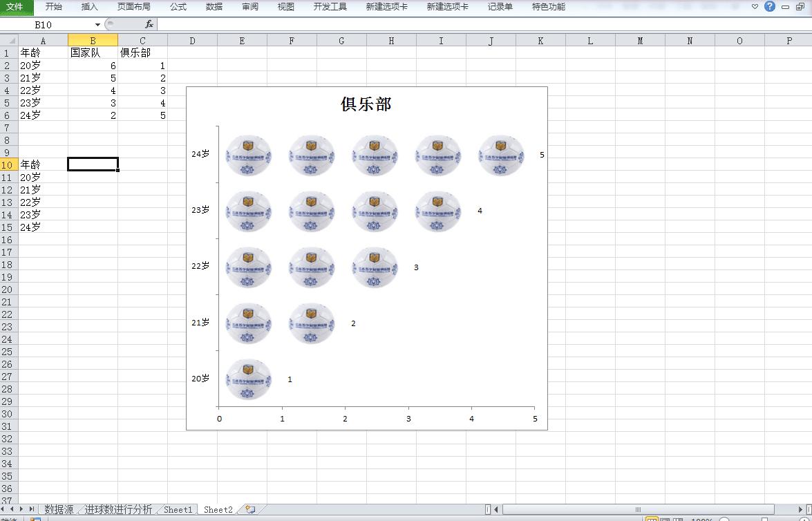The image size is (812, 521).
Task: Switch to the Sheet1 worksheet tab
Action: 178,509
